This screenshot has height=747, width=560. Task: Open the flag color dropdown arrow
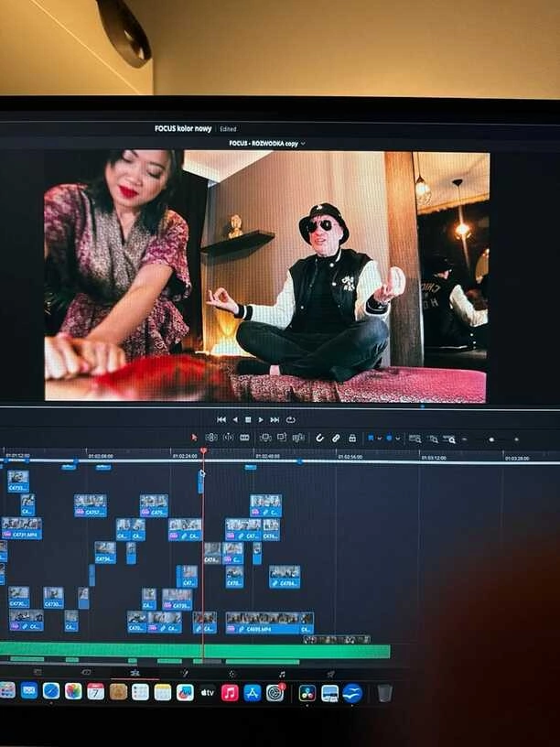pyautogui.click(x=380, y=438)
